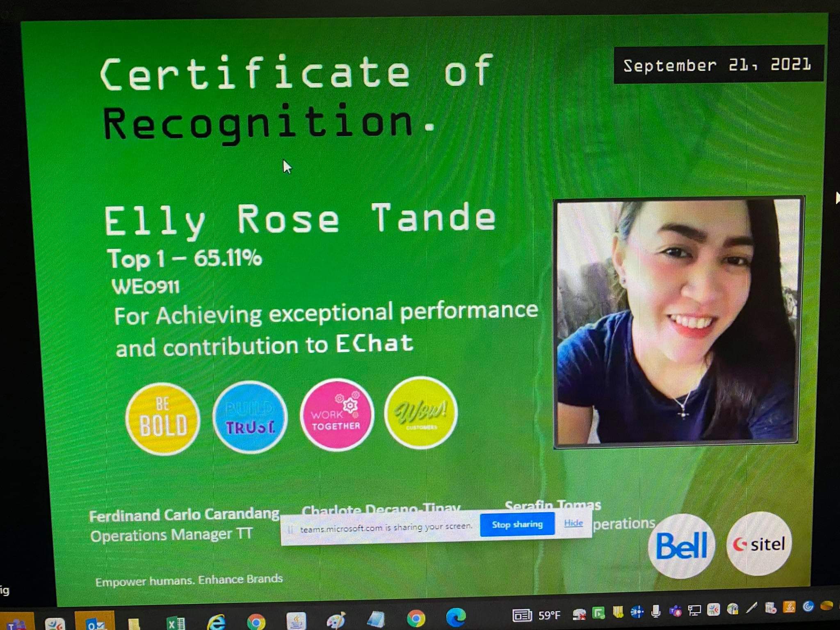The image size is (840, 630).
Task: Open the Excel taskbar icon
Action: [176, 623]
